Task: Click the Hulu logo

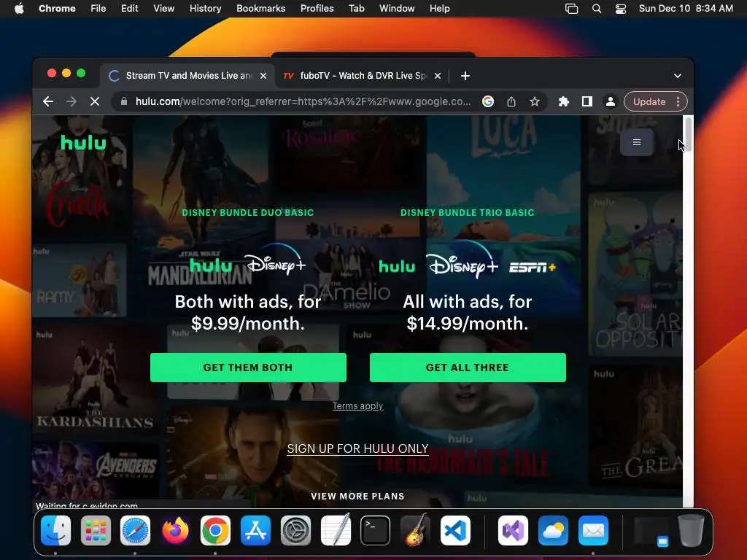Action: pyautogui.click(x=83, y=142)
